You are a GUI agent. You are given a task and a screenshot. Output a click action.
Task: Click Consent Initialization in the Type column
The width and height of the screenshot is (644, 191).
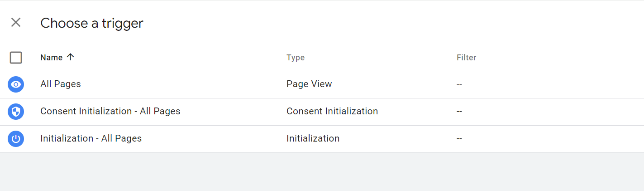pos(332,111)
